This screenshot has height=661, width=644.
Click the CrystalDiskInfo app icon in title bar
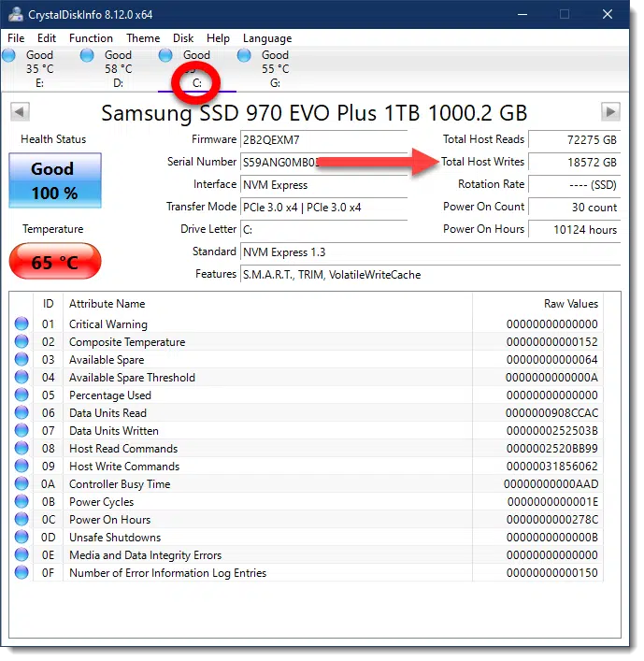pyautogui.click(x=16, y=14)
